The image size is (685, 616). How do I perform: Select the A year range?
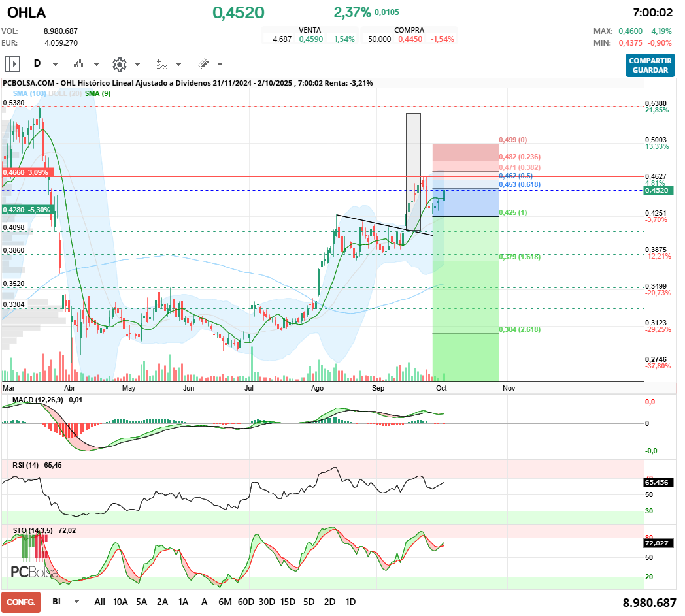204,602
